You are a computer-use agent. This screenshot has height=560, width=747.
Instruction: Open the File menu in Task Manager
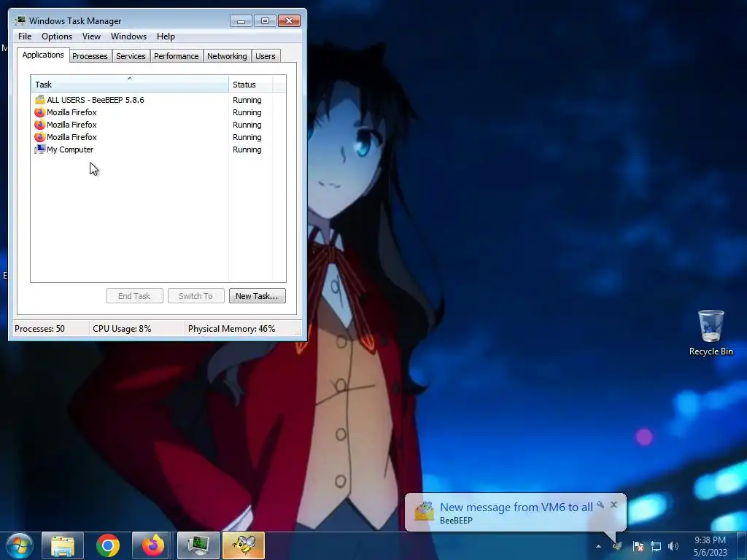coord(25,36)
